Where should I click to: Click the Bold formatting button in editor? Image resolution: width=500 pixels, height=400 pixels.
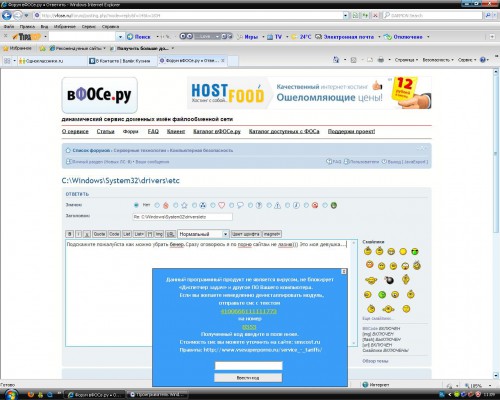pyautogui.click(x=70, y=234)
